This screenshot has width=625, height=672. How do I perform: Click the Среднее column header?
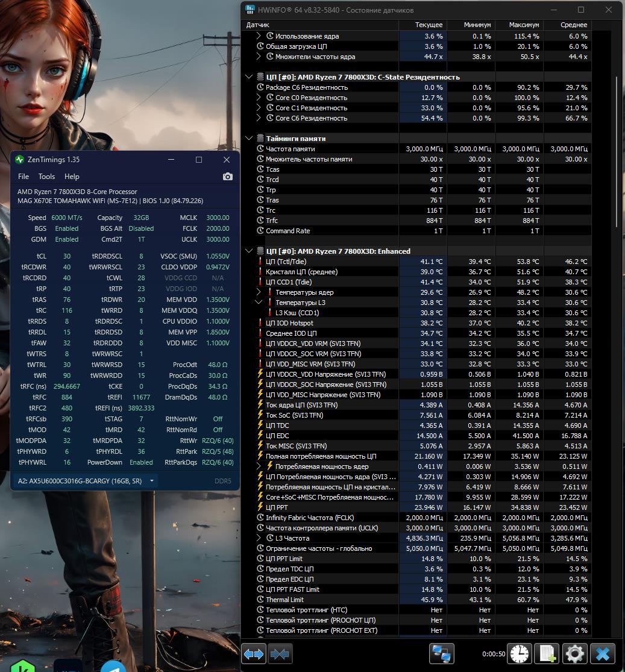pos(568,25)
